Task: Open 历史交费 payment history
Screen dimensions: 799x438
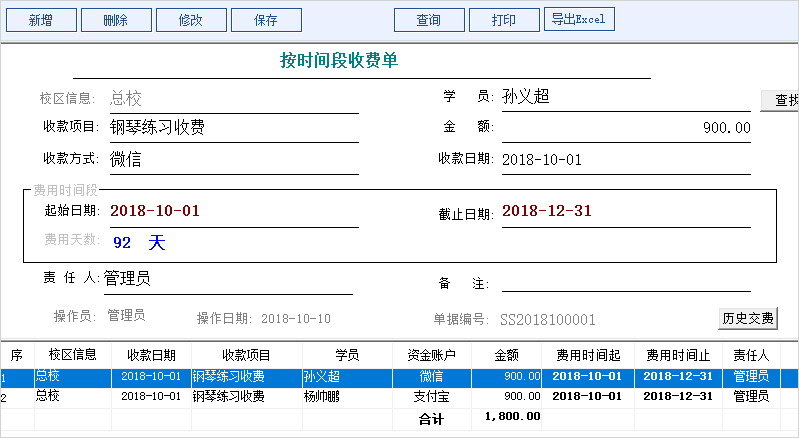Action: [x=748, y=318]
